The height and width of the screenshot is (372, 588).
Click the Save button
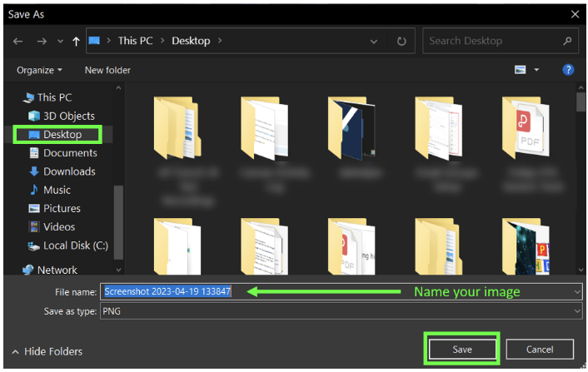click(461, 350)
